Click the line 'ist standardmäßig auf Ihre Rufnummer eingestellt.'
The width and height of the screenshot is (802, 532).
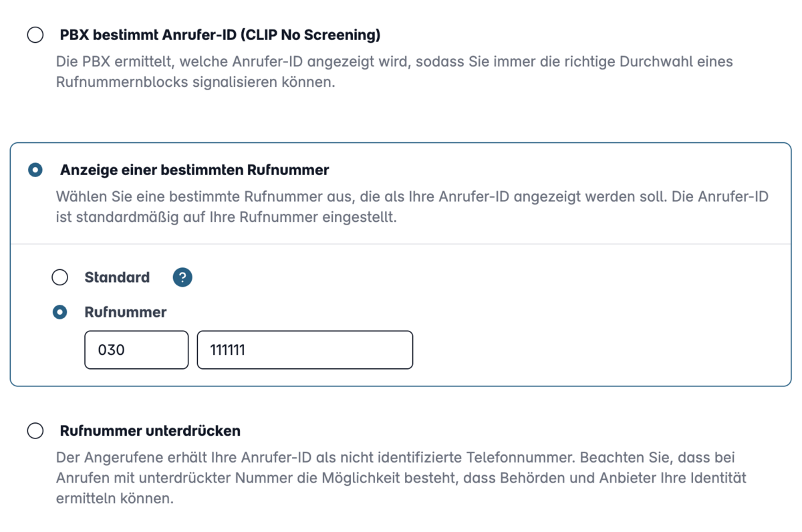[226, 218]
